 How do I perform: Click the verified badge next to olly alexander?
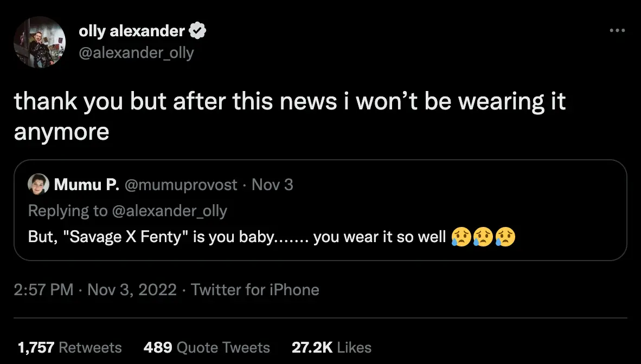[199, 31]
